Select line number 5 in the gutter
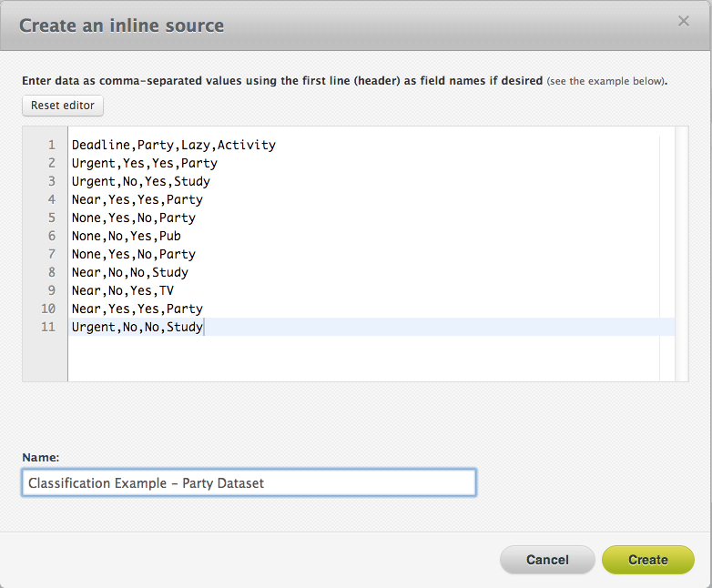Screen dimensions: 712x588 (x=51, y=218)
